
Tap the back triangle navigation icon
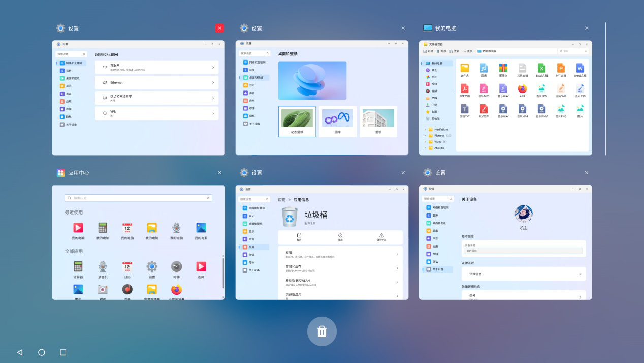pyautogui.click(x=20, y=352)
